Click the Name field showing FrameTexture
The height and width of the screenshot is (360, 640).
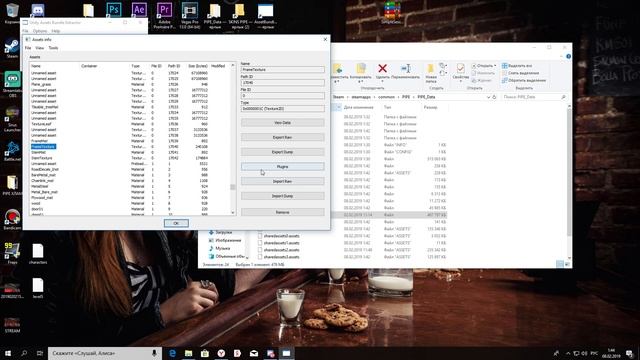pyautogui.click(x=282, y=70)
